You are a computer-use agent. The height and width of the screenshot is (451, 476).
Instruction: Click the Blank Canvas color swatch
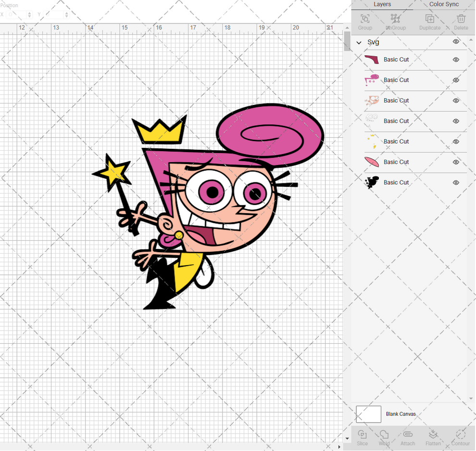click(368, 414)
